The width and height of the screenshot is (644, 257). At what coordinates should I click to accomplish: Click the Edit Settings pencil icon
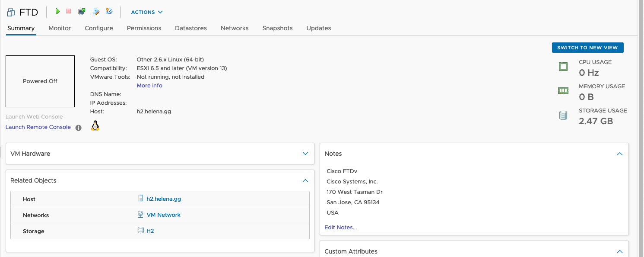tap(96, 12)
